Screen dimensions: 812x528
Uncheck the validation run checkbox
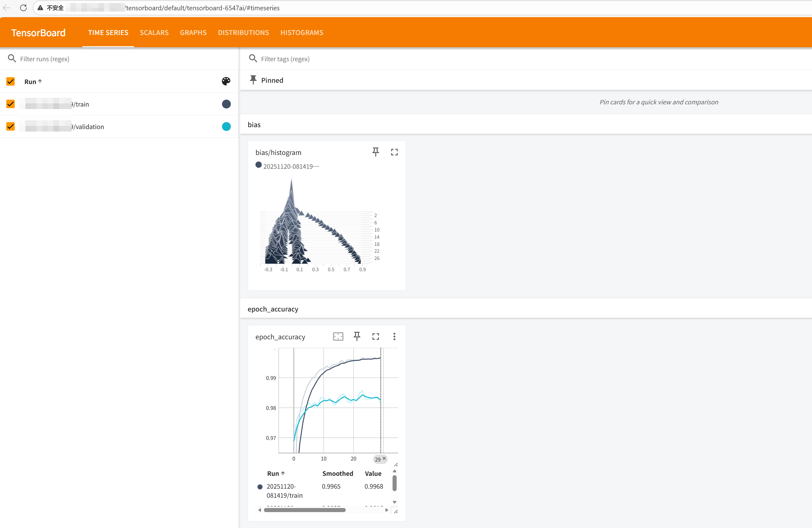tap(11, 126)
